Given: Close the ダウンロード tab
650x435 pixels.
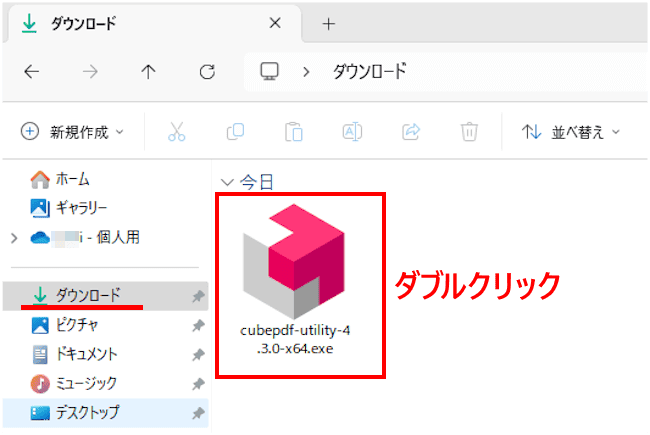Looking at the screenshot, I should pos(275,23).
